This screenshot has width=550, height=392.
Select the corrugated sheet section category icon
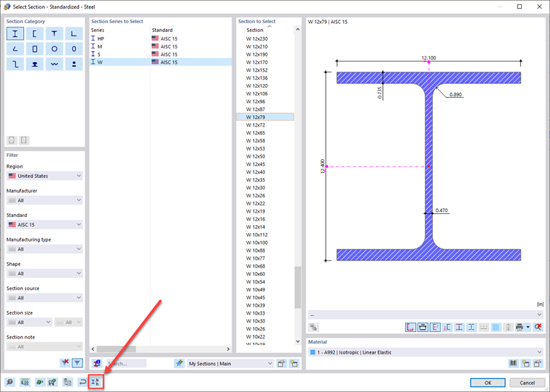(x=54, y=64)
